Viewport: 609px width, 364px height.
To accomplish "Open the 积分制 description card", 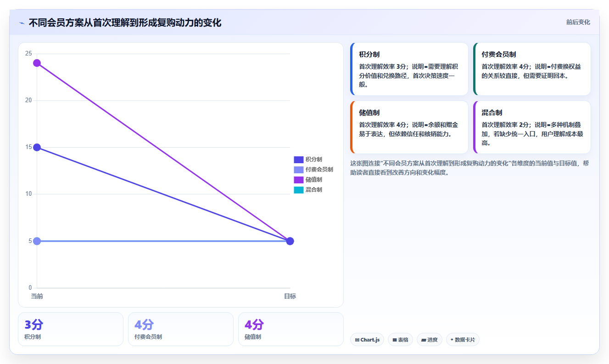I will [409, 69].
